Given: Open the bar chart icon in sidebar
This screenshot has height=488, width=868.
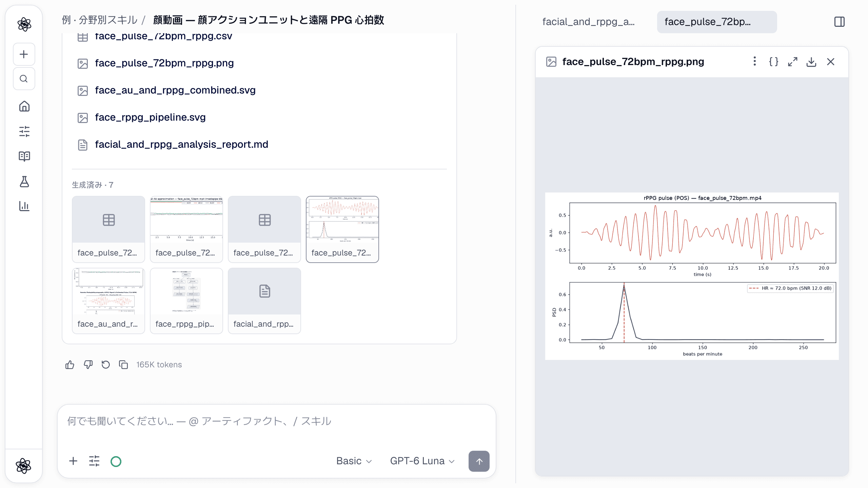Looking at the screenshot, I should pyautogui.click(x=24, y=206).
